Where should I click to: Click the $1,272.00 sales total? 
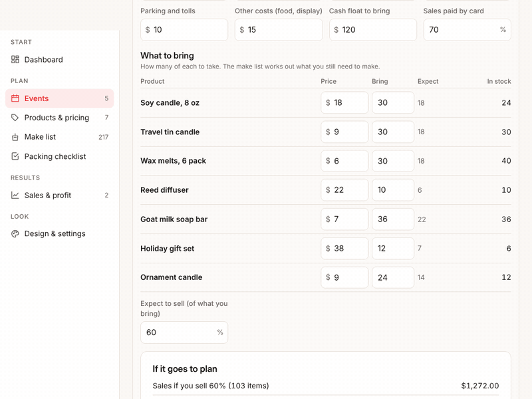tap(479, 386)
